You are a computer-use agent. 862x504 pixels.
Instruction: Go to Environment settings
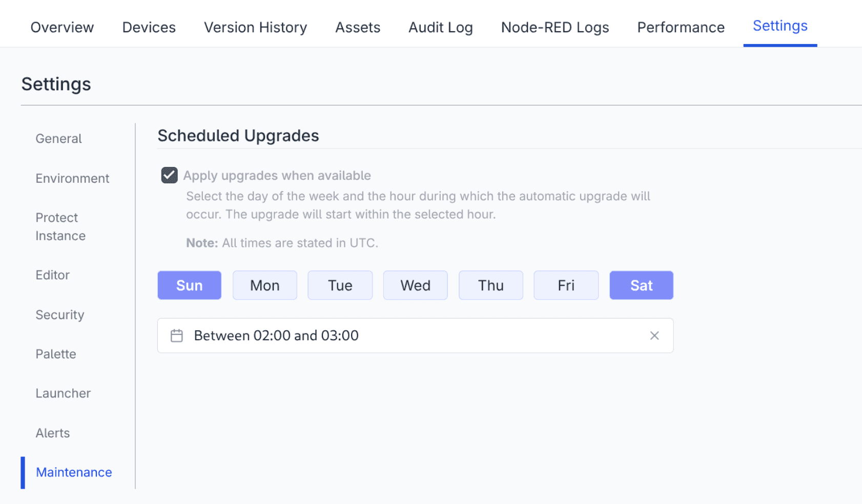[72, 178]
